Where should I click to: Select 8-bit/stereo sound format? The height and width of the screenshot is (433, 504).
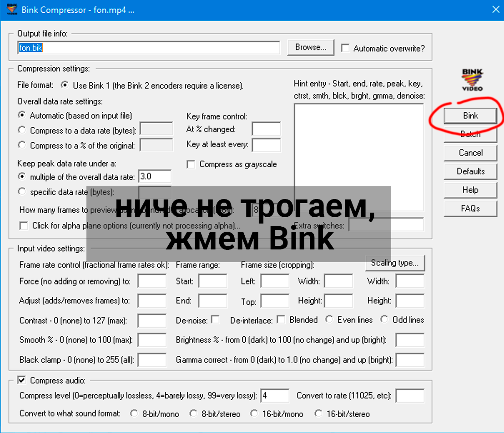point(193,413)
